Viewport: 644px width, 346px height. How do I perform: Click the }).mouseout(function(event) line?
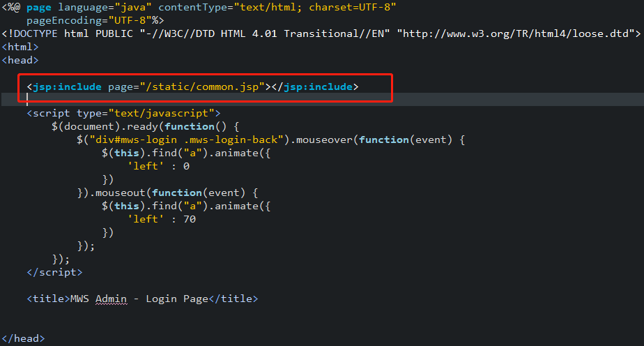(167, 193)
